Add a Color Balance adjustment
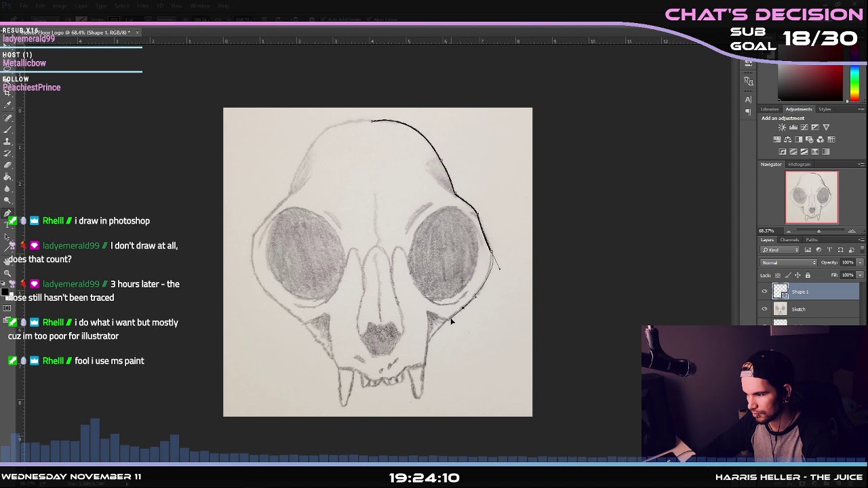This screenshot has height=488, width=868. (788, 140)
